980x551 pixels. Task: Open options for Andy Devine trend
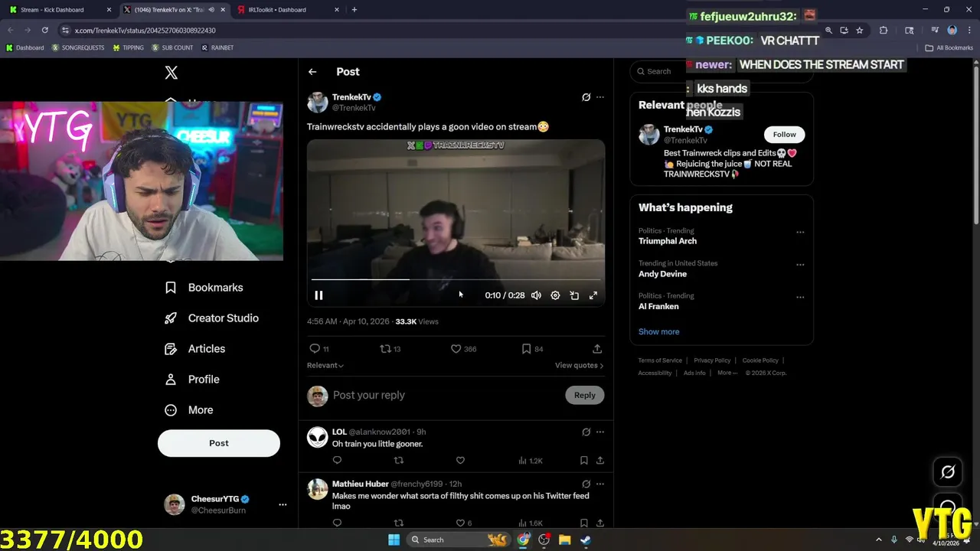click(800, 265)
